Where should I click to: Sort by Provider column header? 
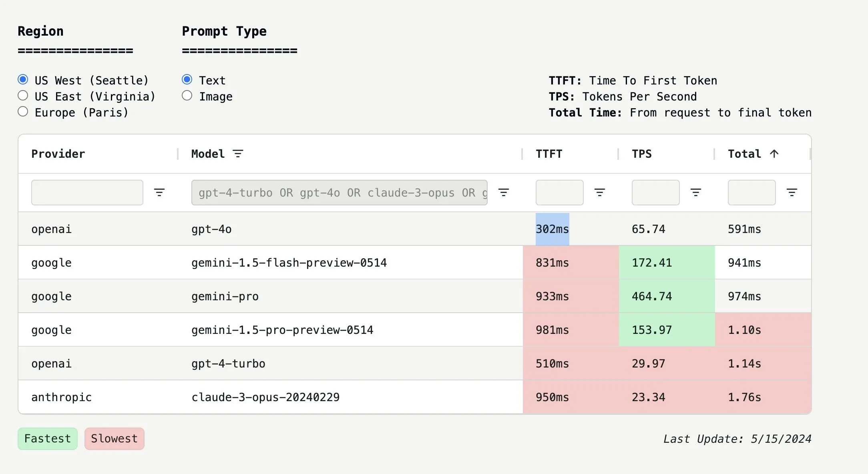(x=58, y=154)
